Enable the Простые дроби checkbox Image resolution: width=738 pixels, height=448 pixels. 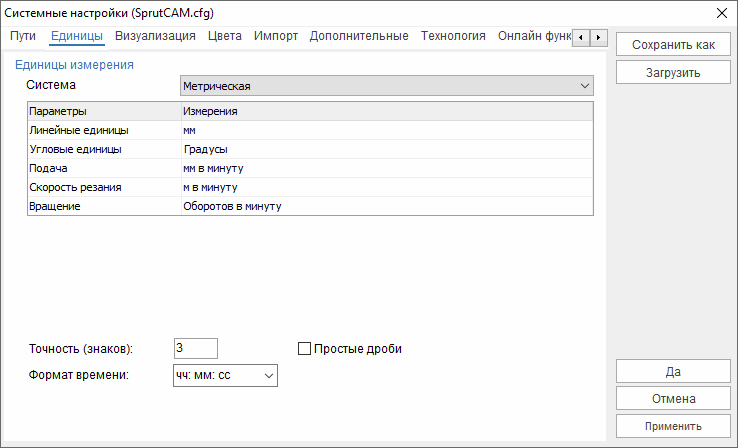(x=305, y=349)
